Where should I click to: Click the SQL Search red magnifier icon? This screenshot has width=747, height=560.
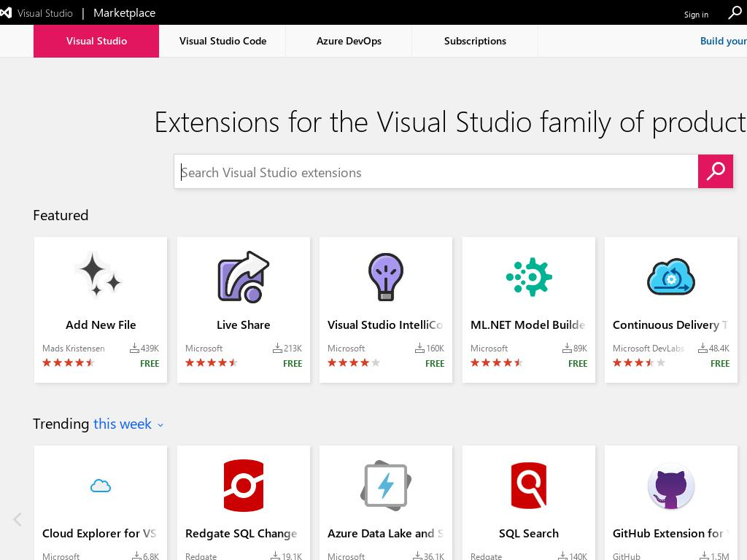point(529,485)
